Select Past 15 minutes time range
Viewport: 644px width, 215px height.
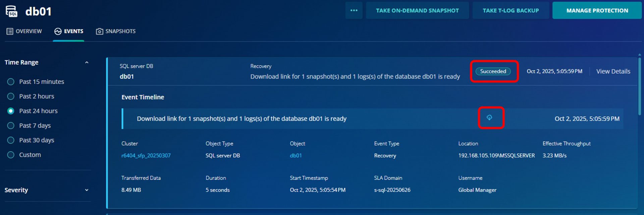(11, 82)
